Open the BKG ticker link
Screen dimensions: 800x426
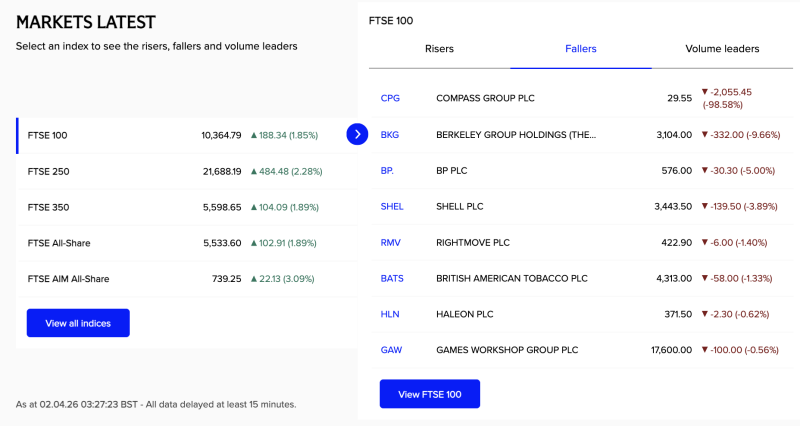[390, 135]
